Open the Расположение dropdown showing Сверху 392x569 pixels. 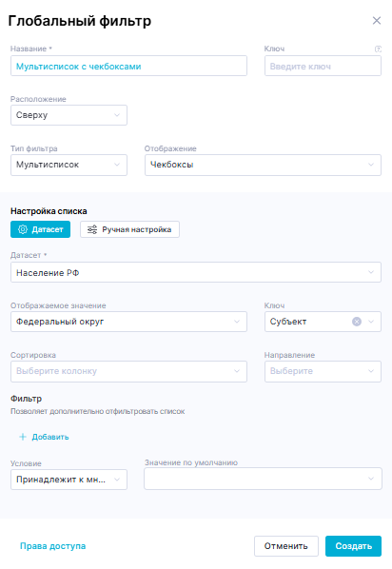(69, 115)
